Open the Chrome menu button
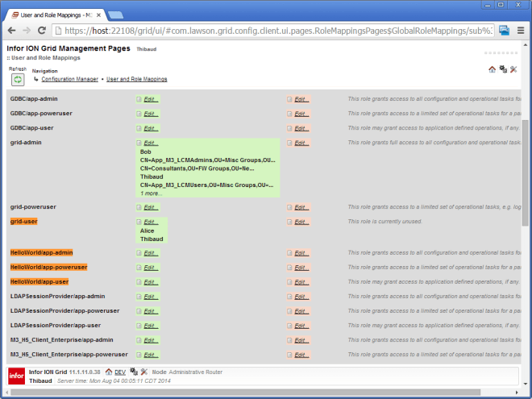532x399 pixels. (x=520, y=30)
